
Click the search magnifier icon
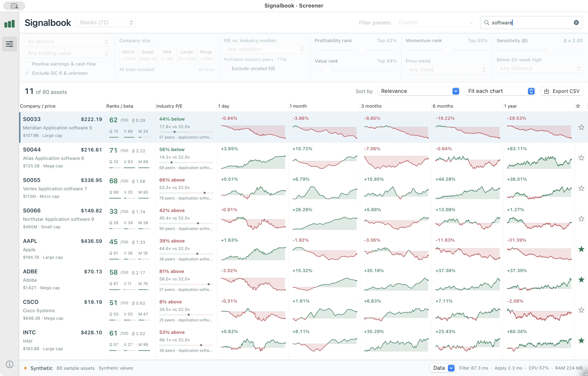click(486, 23)
